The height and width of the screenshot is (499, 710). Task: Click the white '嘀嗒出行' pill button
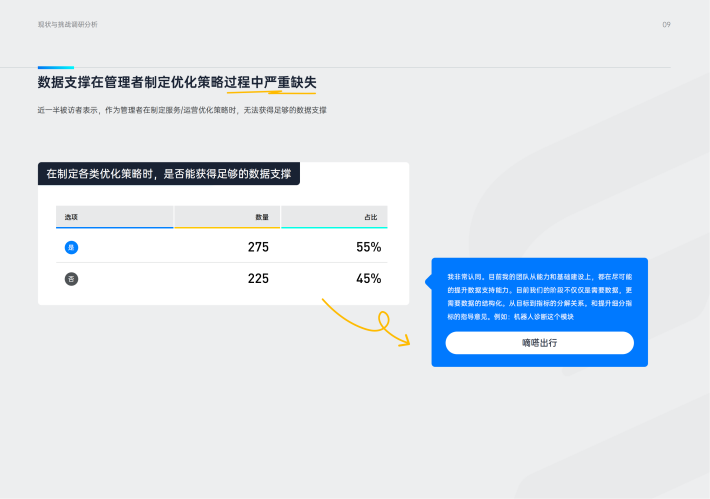pyautogui.click(x=539, y=343)
